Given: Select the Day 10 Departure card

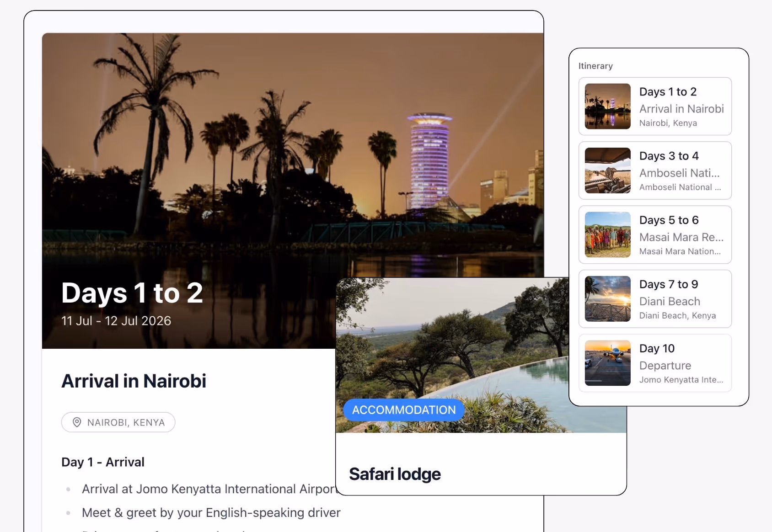Looking at the screenshot, I should click(655, 363).
